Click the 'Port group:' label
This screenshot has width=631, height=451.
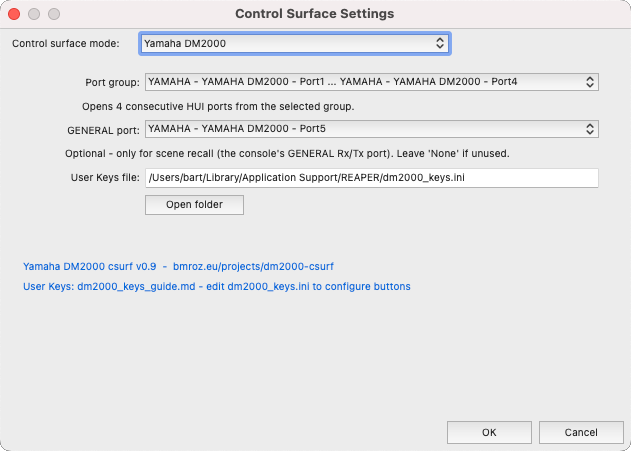pyautogui.click(x=112, y=82)
